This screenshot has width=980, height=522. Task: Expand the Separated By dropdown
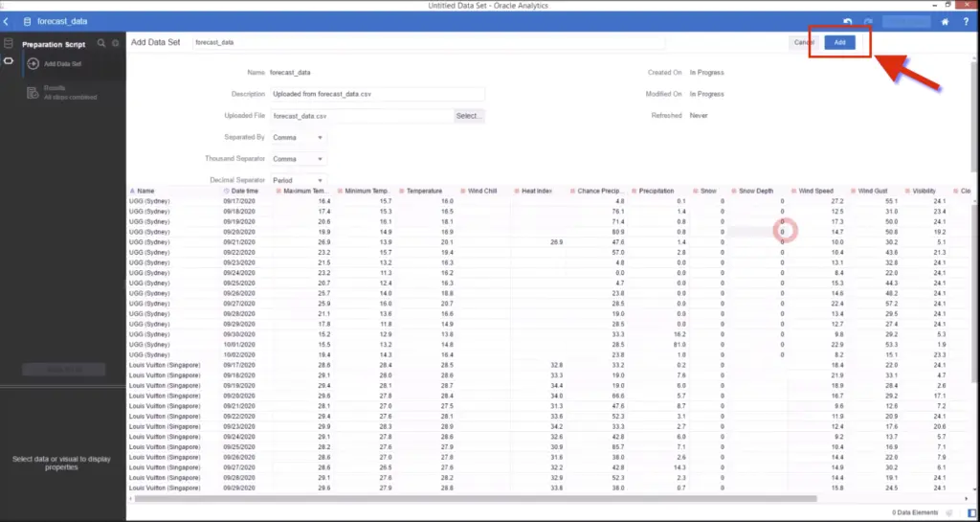300,137
